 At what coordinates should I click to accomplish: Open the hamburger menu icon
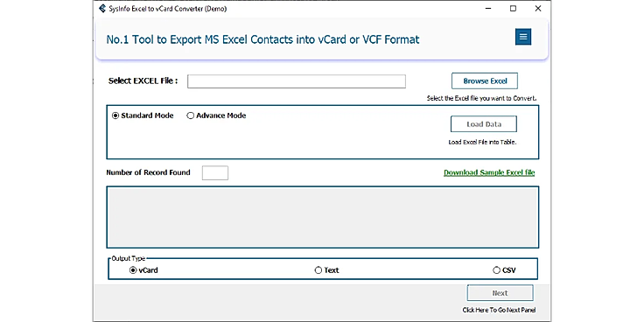(x=523, y=37)
